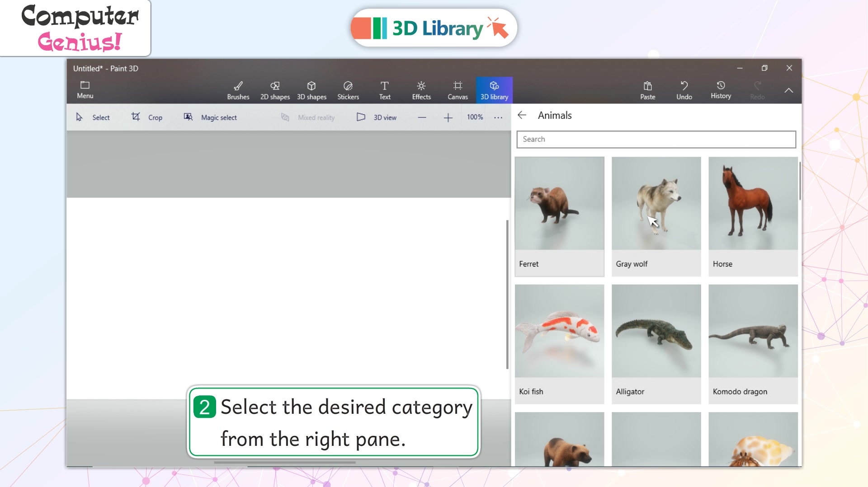Open the History panel

721,90
